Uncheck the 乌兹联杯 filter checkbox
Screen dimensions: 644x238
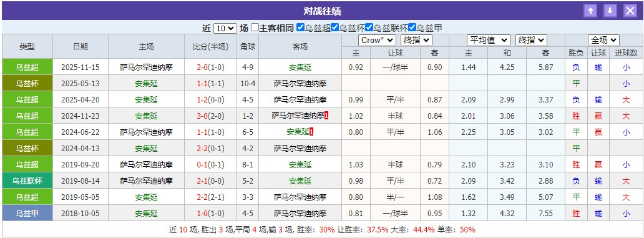369,27
